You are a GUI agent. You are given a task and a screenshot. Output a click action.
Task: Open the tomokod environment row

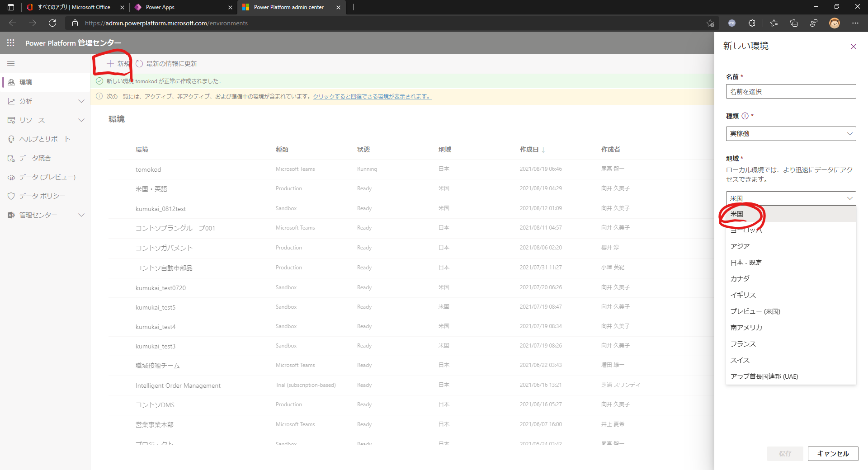click(x=148, y=169)
